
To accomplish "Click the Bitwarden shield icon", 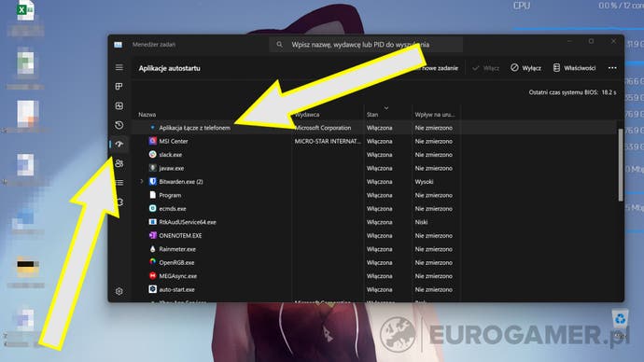I will click(152, 181).
